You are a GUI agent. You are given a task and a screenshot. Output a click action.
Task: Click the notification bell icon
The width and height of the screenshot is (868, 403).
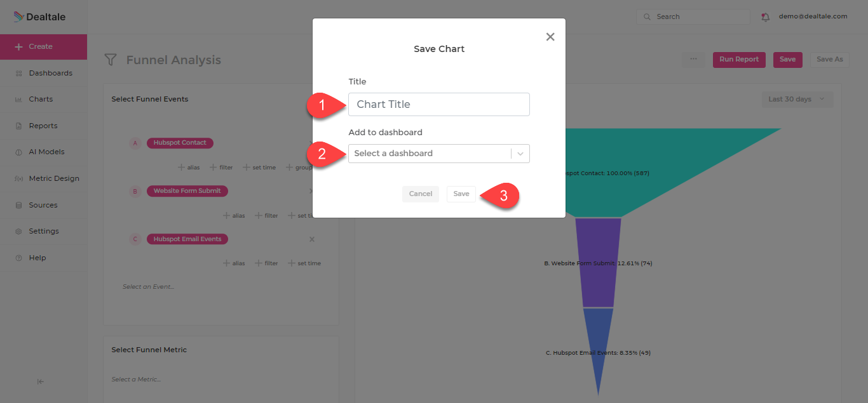(x=766, y=17)
